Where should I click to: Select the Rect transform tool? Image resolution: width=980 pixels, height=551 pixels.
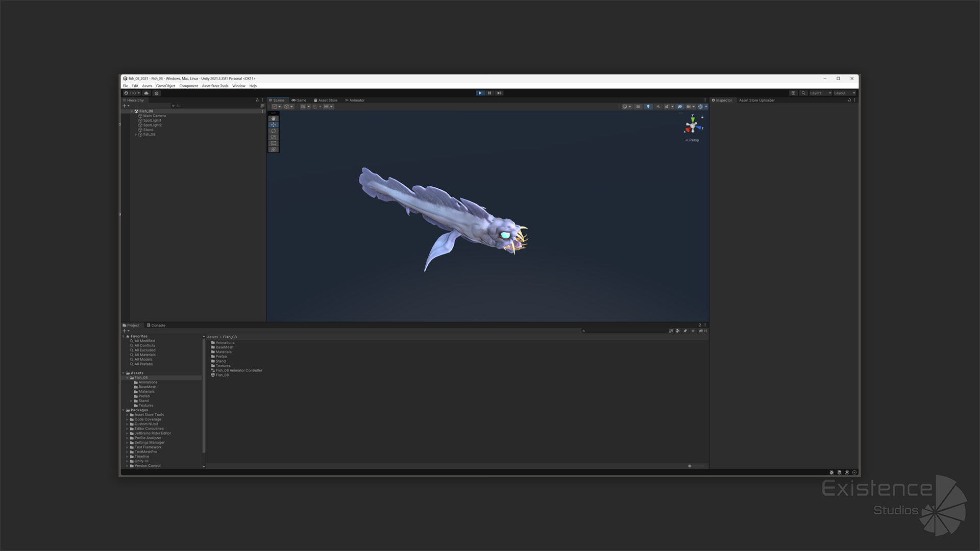pos(274,143)
